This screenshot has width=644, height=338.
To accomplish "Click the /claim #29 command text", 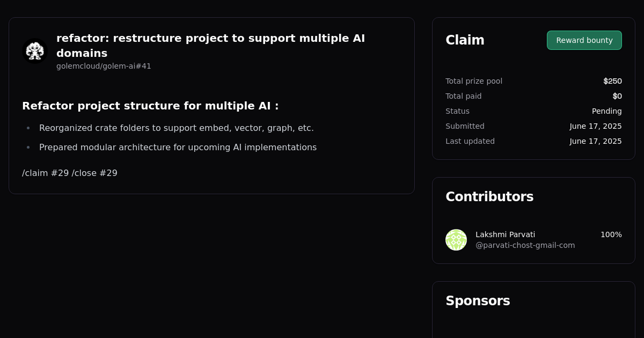I will click(x=45, y=173).
